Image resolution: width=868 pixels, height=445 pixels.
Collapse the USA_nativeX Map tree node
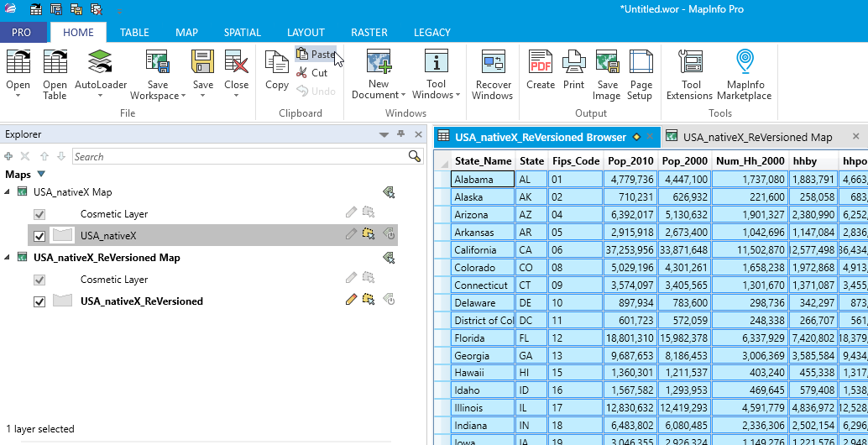[x=8, y=192]
